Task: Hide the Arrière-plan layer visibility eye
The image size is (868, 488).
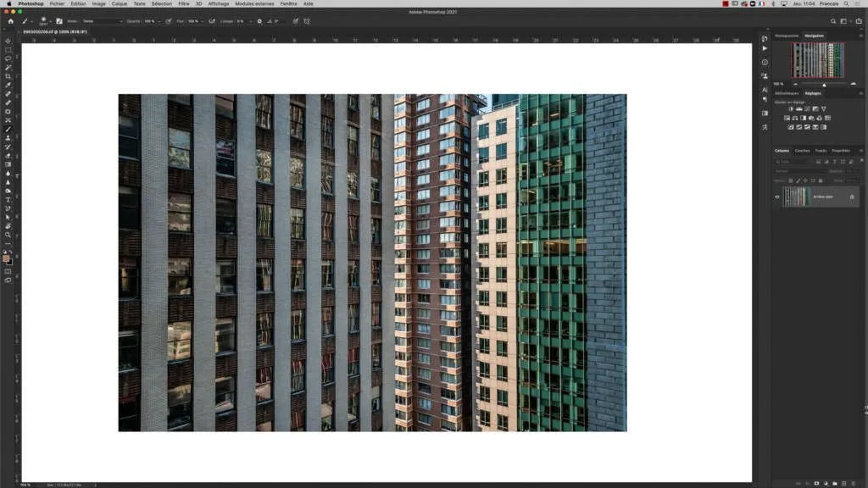Action: tap(777, 197)
